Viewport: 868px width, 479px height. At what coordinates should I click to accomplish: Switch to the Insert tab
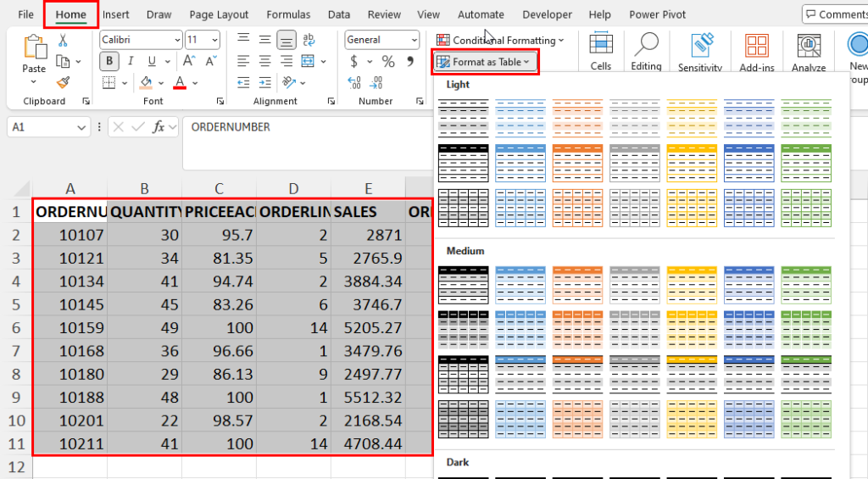tap(115, 14)
